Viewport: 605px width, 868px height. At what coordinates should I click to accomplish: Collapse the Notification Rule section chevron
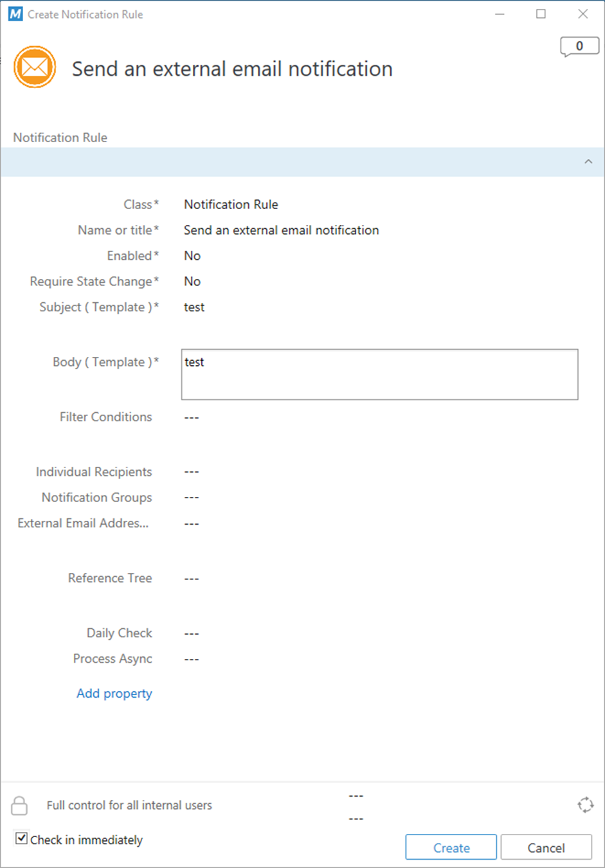pos(588,161)
